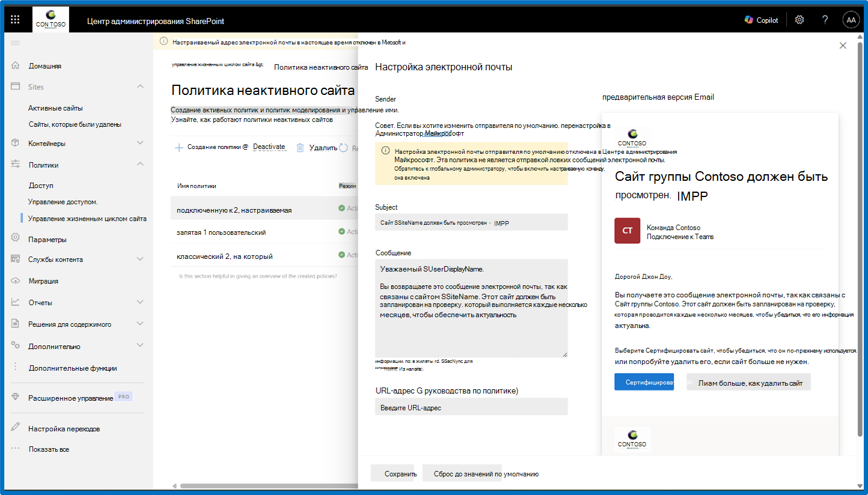Click the horizontal scrollbar under policy list
Image resolution: width=868 pixels, height=495 pixels.
[x=267, y=486]
